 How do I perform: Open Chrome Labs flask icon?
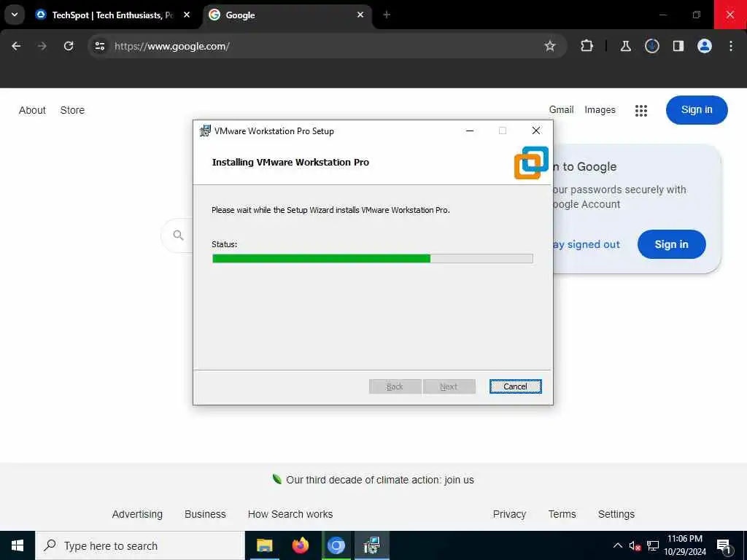click(625, 46)
